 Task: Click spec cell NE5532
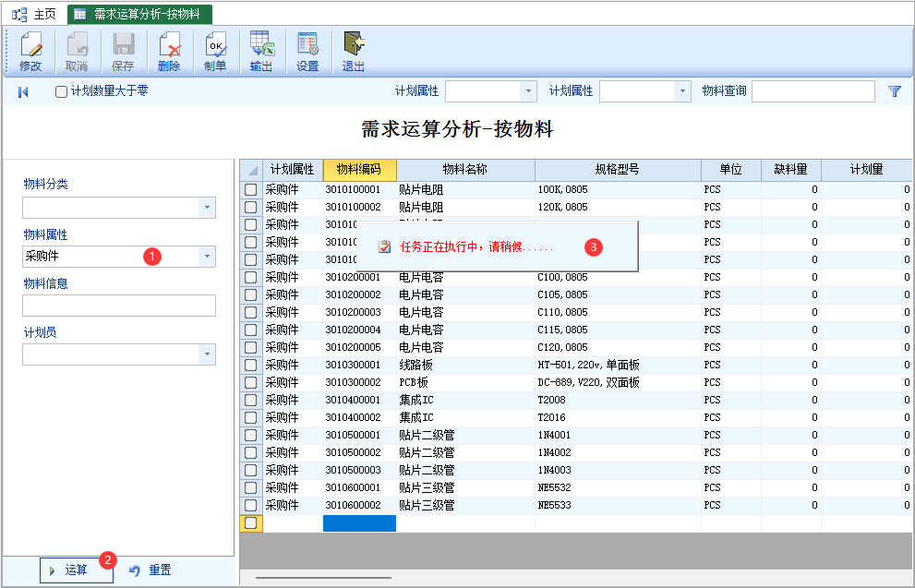coord(618,487)
